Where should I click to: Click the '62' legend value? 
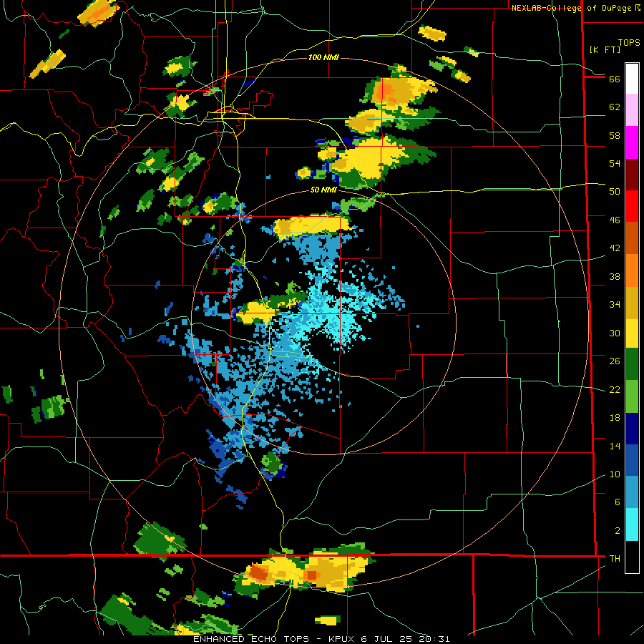[615, 107]
